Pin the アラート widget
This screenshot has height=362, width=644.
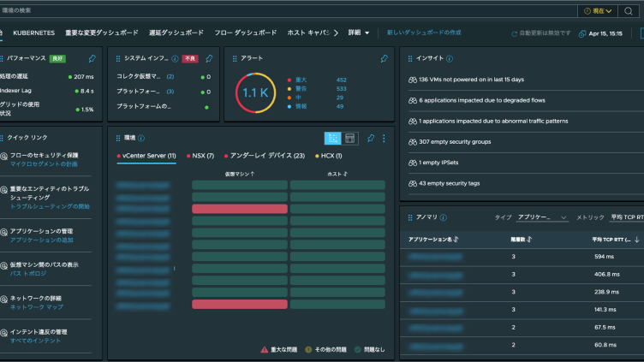(385, 59)
